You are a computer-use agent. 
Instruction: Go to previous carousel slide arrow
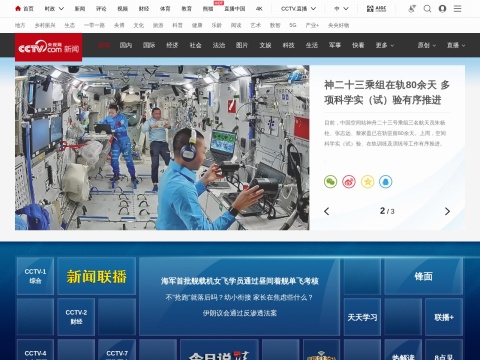tap(327, 211)
